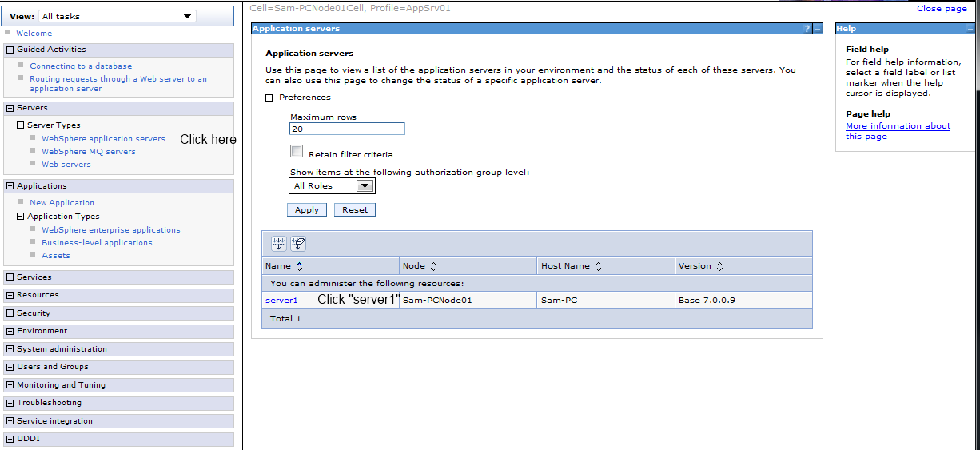Expand the Security section

(10, 313)
